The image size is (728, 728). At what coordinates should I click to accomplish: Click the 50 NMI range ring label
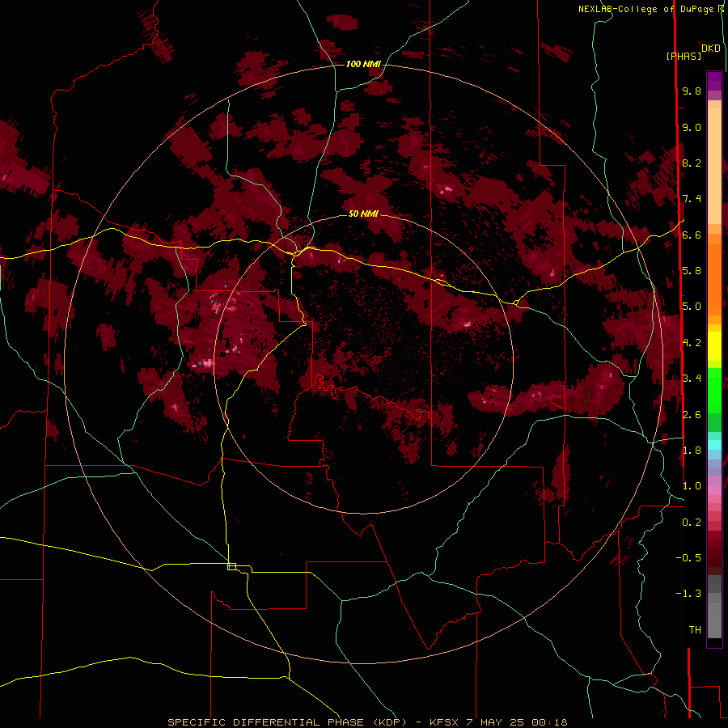point(363,214)
